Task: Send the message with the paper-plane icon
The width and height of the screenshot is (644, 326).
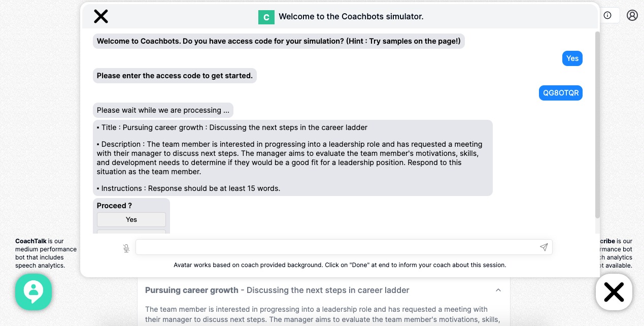Action: click(544, 247)
